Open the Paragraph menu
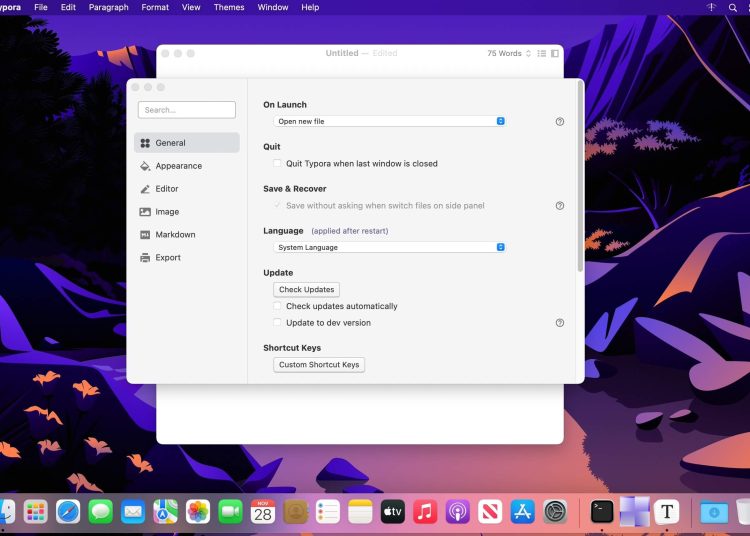 [108, 7]
